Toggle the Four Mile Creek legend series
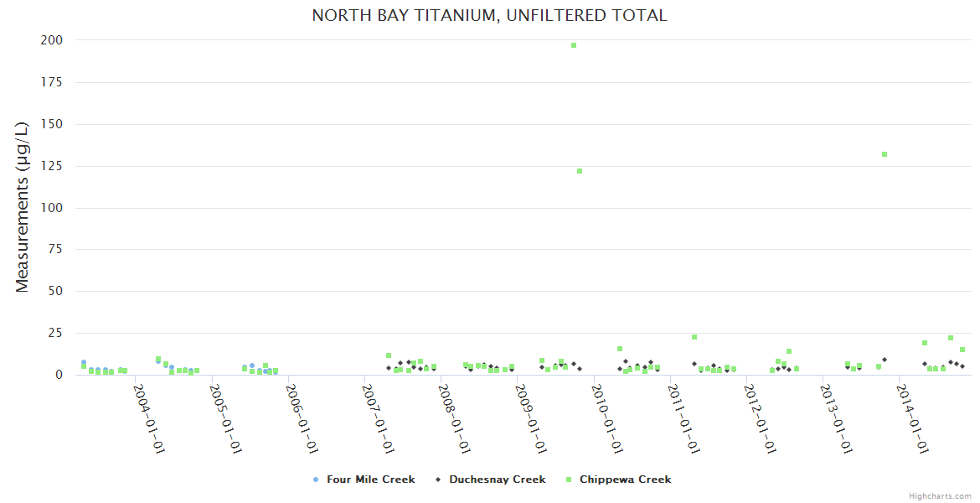 tap(370, 480)
